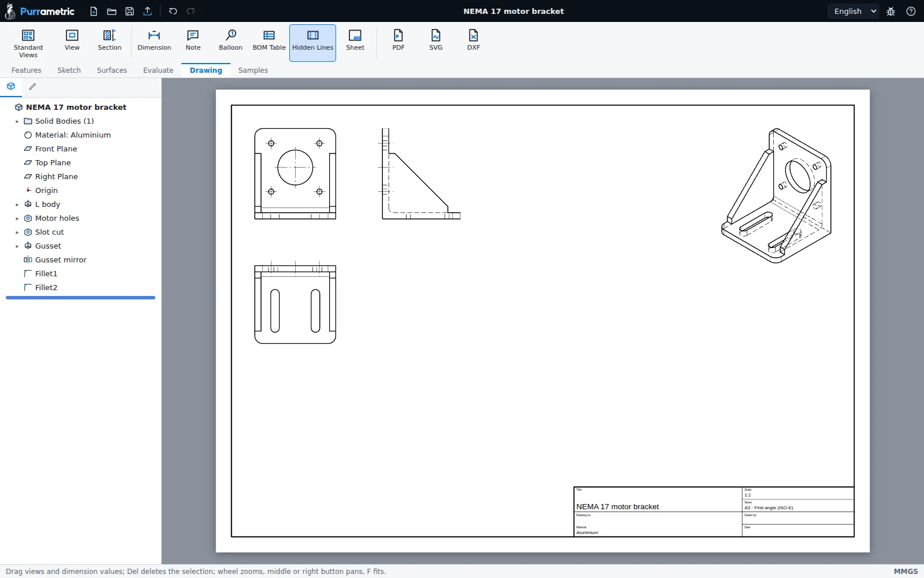
Task: Expand the Gusset feature
Action: (17, 246)
